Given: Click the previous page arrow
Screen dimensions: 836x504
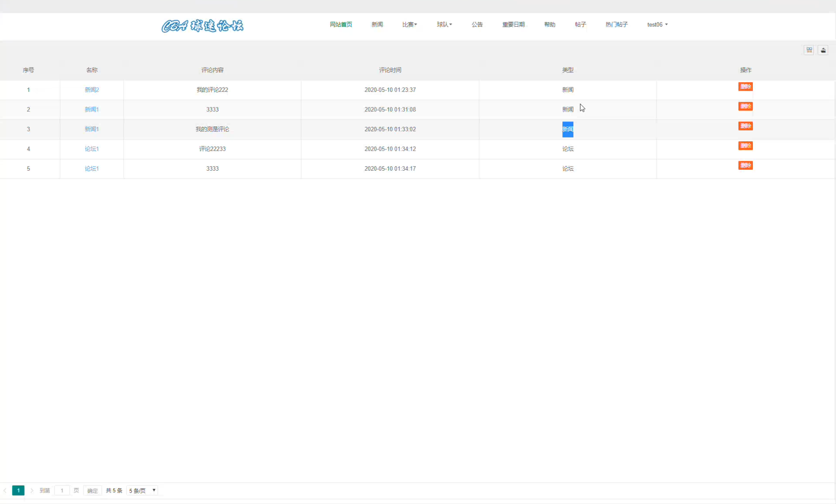Looking at the screenshot, I should (5, 490).
